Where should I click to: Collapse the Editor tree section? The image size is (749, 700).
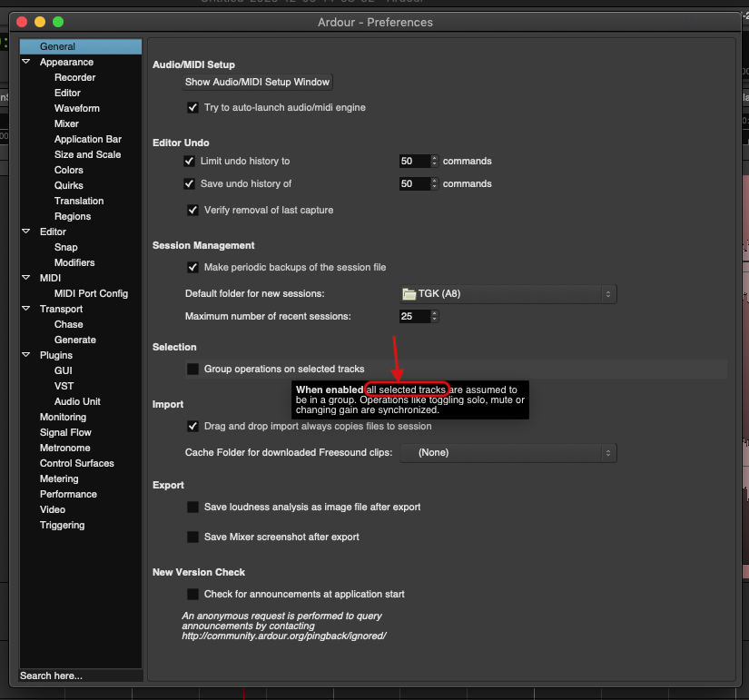click(x=26, y=232)
